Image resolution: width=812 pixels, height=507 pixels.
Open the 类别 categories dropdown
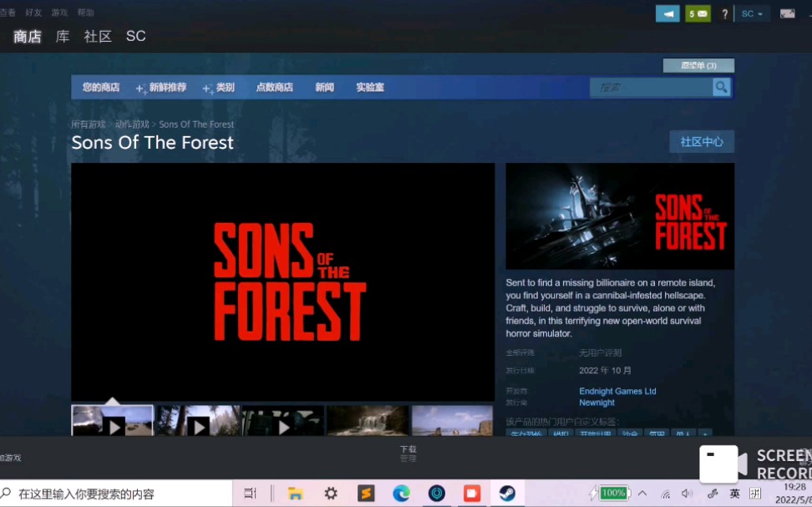point(220,87)
